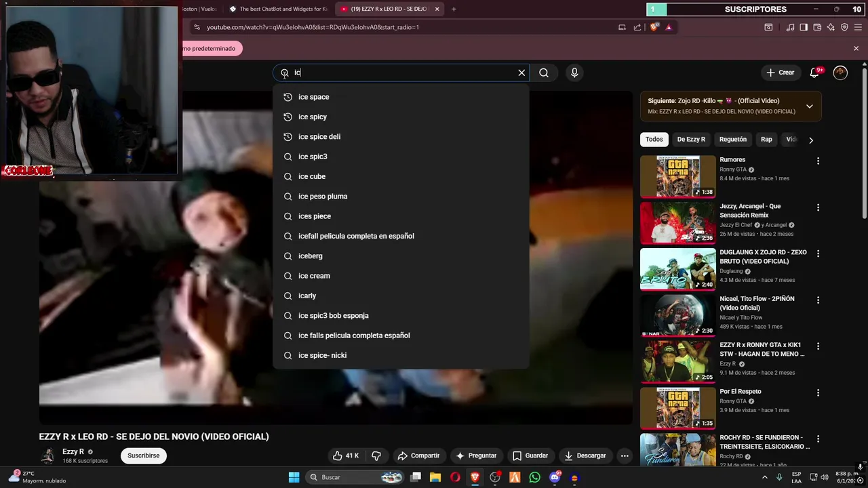
Task: Pick 'iceberg' from search suggestions
Action: pos(401,256)
